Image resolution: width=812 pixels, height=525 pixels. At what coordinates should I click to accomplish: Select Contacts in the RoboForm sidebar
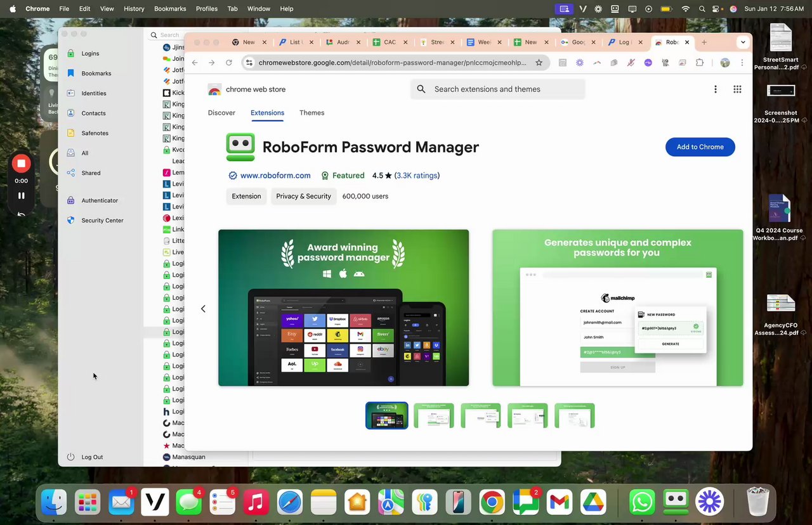click(x=86, y=113)
